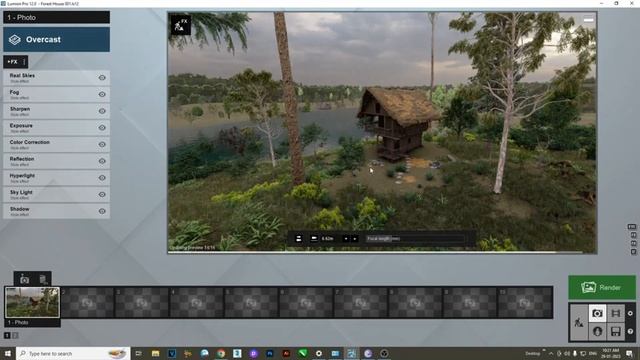
Task: Select empty photo slot 4
Action: tap(197, 302)
